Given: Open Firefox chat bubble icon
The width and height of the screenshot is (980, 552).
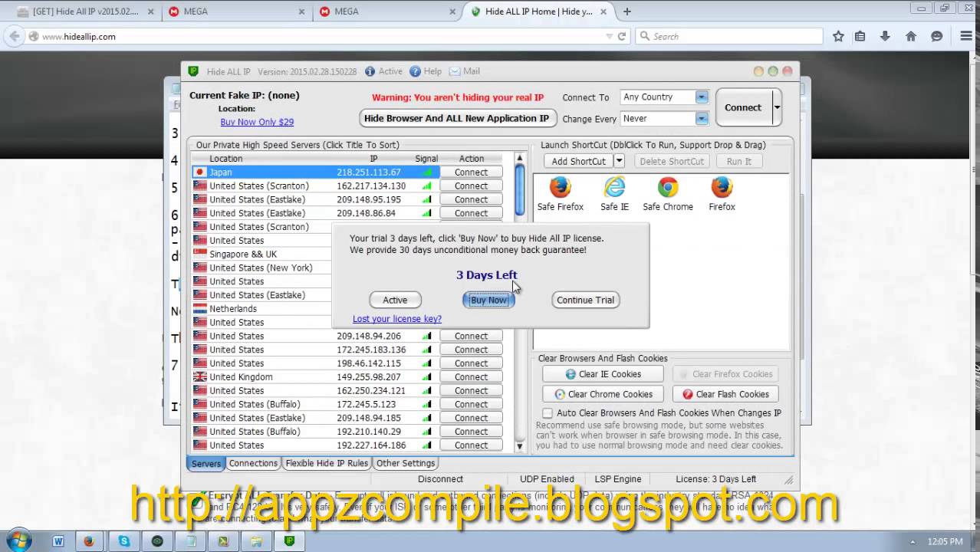Looking at the screenshot, I should 936,36.
